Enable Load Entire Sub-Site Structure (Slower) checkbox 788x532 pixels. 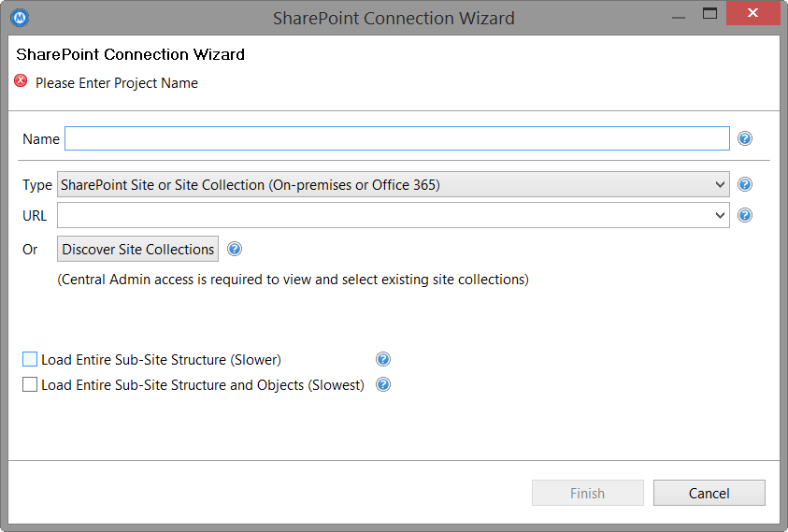click(x=30, y=359)
